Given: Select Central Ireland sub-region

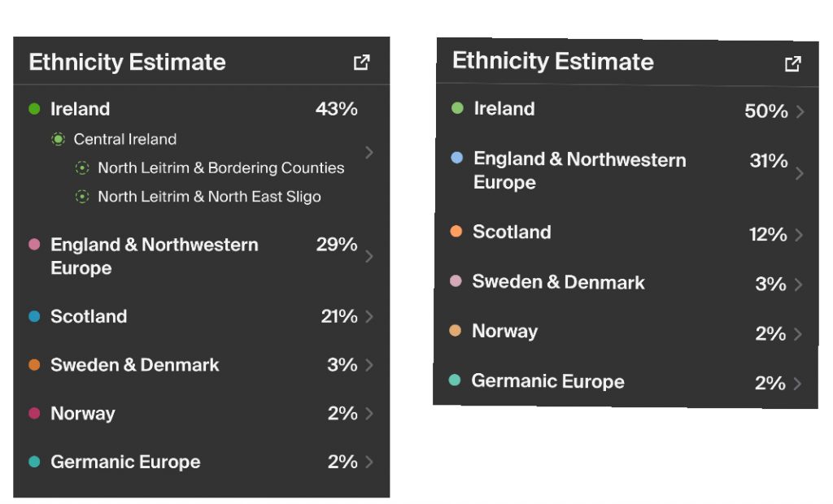Looking at the screenshot, I should (x=124, y=140).
